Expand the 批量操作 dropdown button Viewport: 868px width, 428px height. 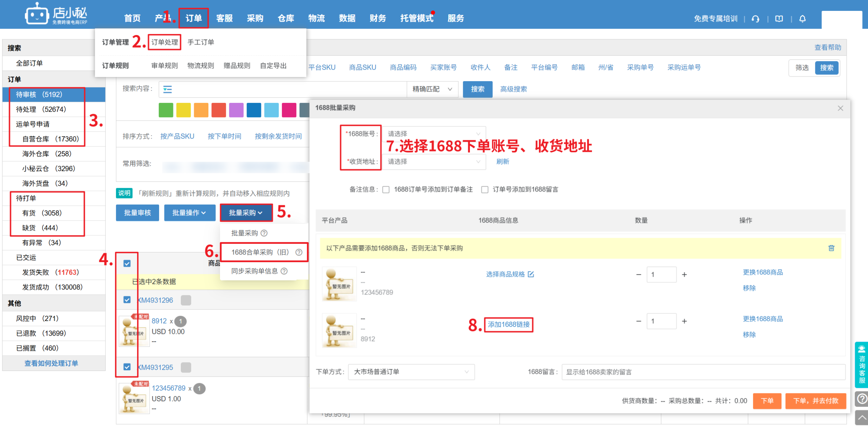[190, 213]
